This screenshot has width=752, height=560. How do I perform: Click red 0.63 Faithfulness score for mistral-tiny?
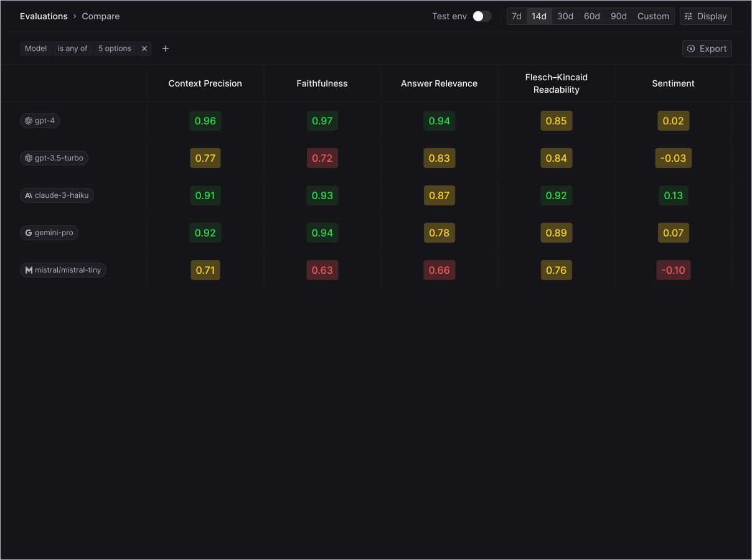(322, 270)
